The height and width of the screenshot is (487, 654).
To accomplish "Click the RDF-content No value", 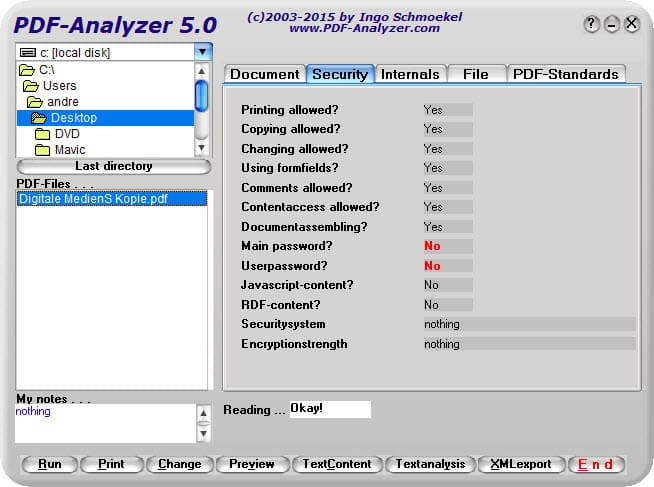I will (x=448, y=305).
